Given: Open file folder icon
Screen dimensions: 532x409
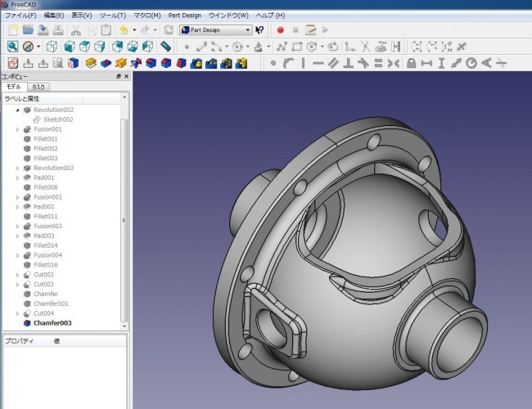Looking at the screenshot, I should 28,29.
